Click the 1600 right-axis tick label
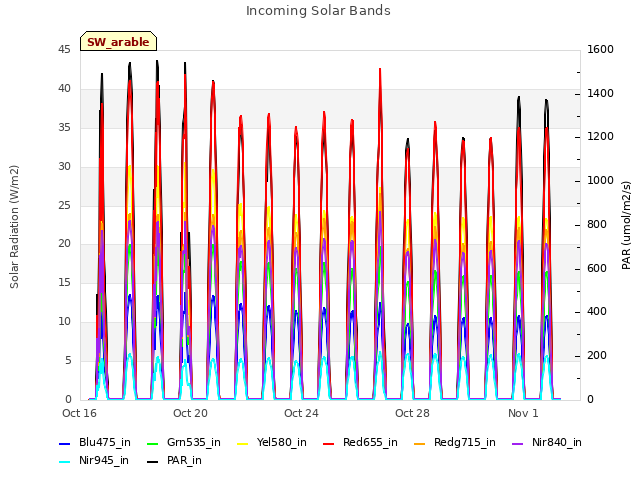 click(x=600, y=50)
